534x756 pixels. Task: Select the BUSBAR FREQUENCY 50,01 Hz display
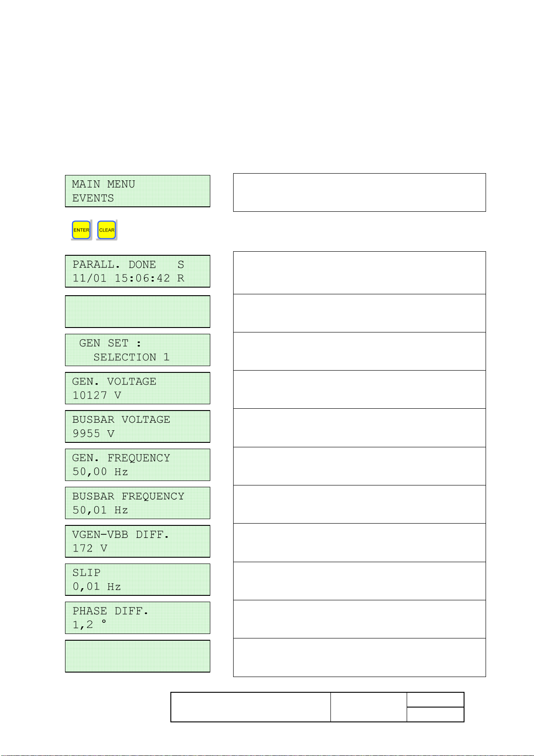[x=138, y=503]
